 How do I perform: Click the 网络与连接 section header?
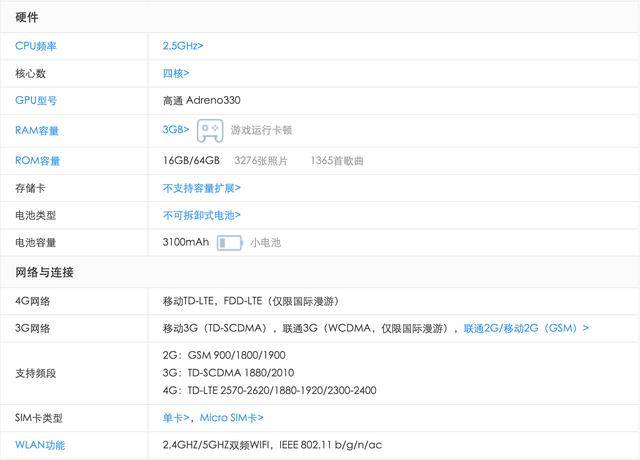click(44, 272)
